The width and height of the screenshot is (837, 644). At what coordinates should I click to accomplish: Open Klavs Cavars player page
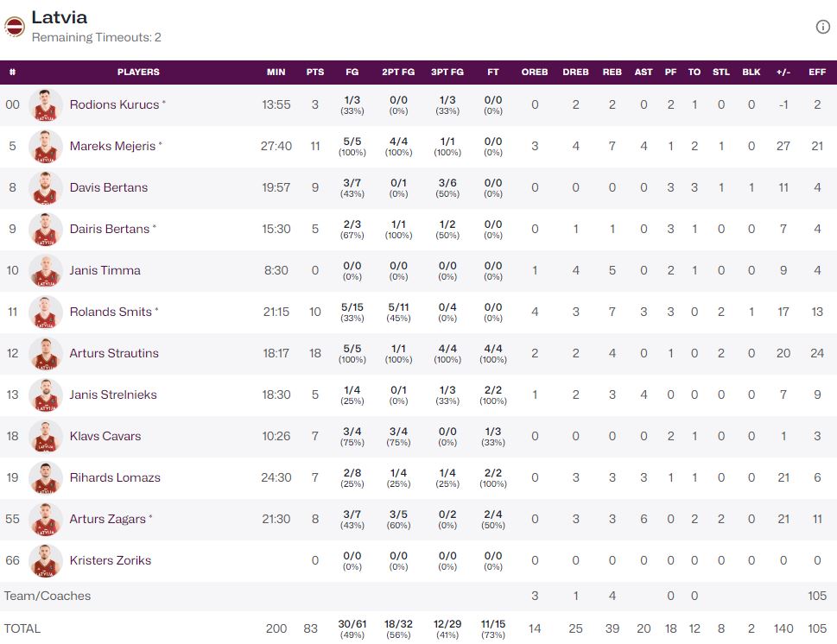pyautogui.click(x=105, y=436)
